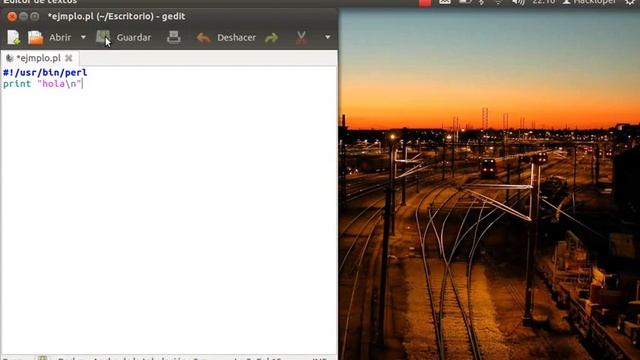Click in the empty editor area below the code

[169, 220]
